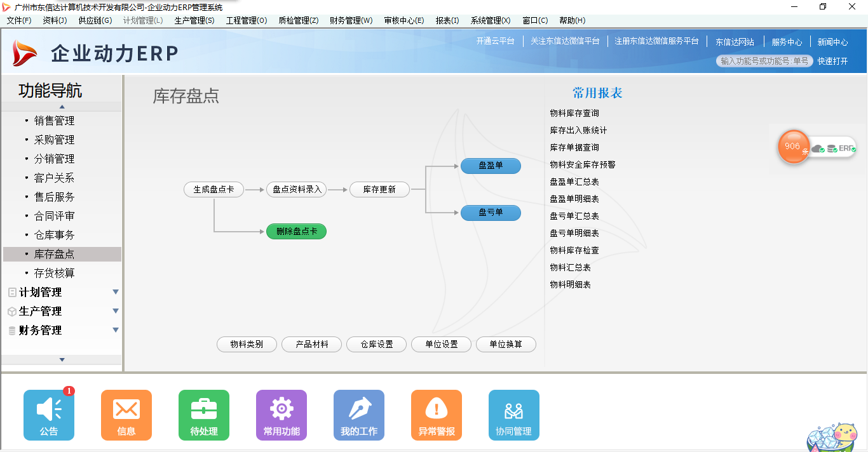868x452 pixels.
Task: Open 常用功能 common functions gear icon
Action: coord(281,415)
